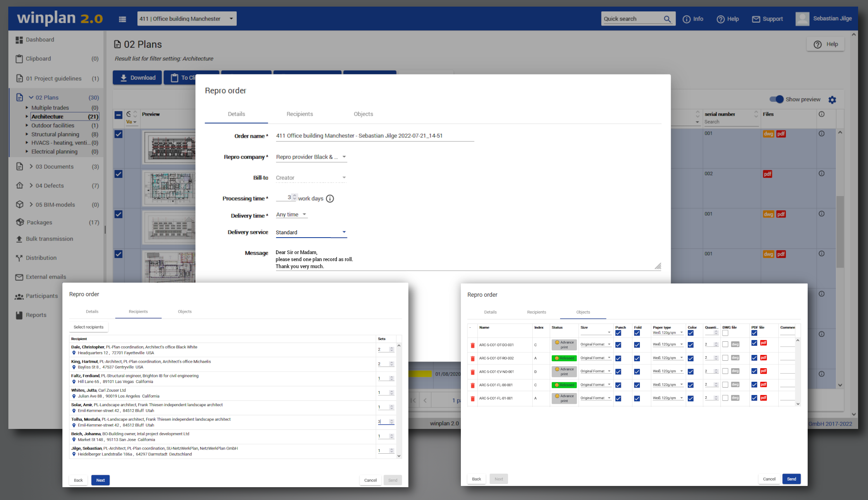Viewport: 868px width, 500px height.
Task: Click Cancel in the recipients window
Action: point(370,480)
